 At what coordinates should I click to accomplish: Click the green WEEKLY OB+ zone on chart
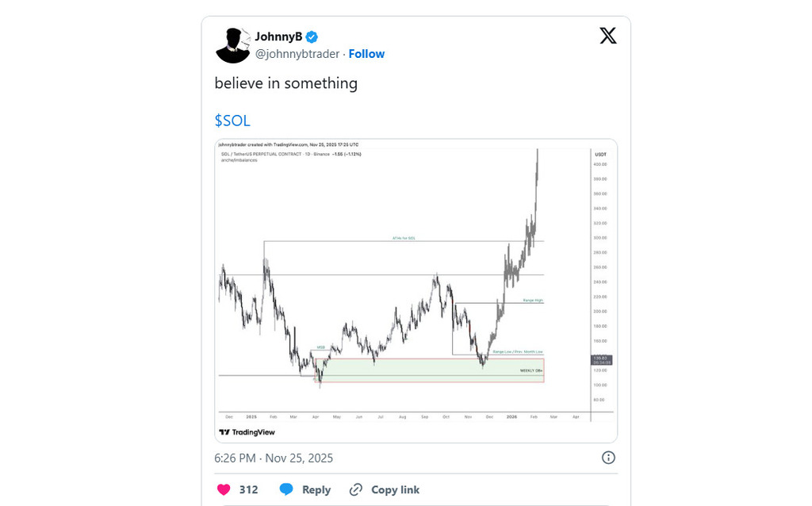(428, 370)
